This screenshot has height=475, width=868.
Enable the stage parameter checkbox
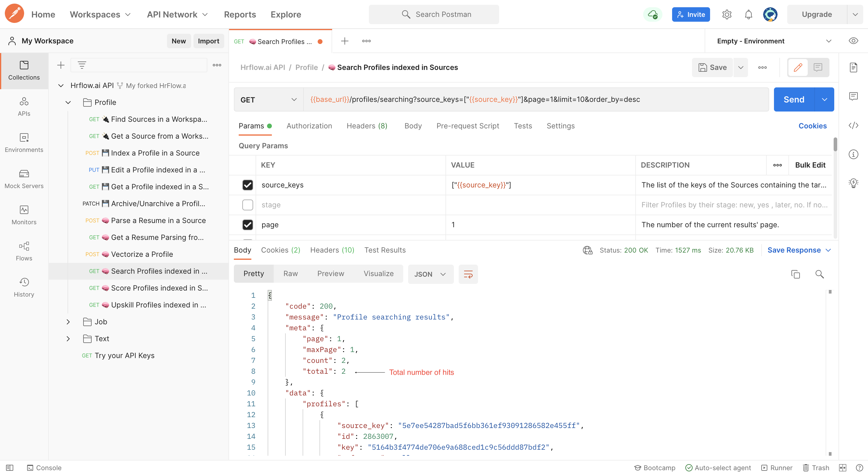(248, 205)
